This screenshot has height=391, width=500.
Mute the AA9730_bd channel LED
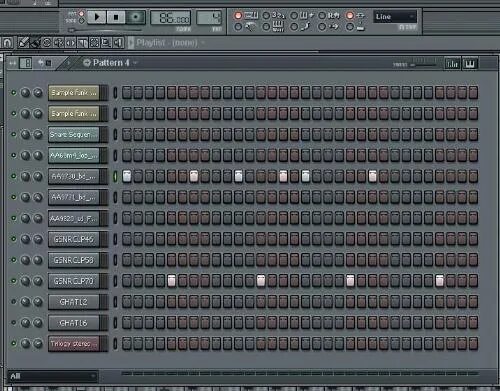coord(13,176)
